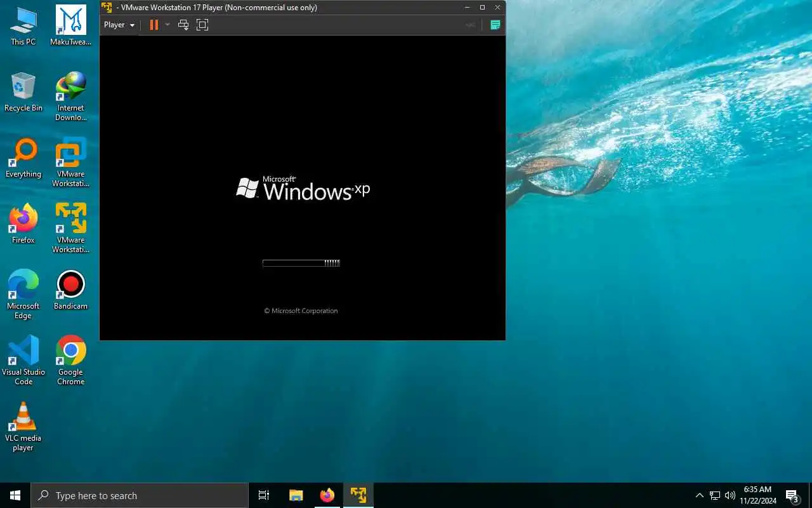Open the Player menu in VMware

[119, 25]
